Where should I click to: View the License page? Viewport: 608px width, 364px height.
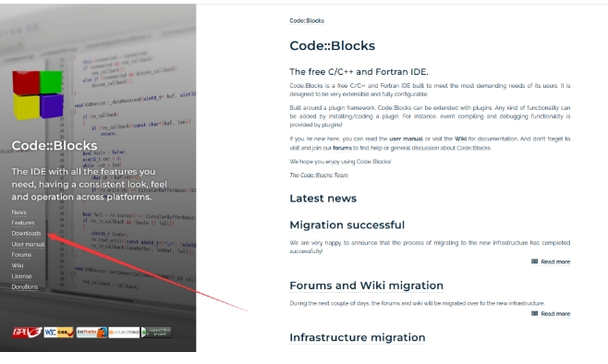click(x=21, y=276)
